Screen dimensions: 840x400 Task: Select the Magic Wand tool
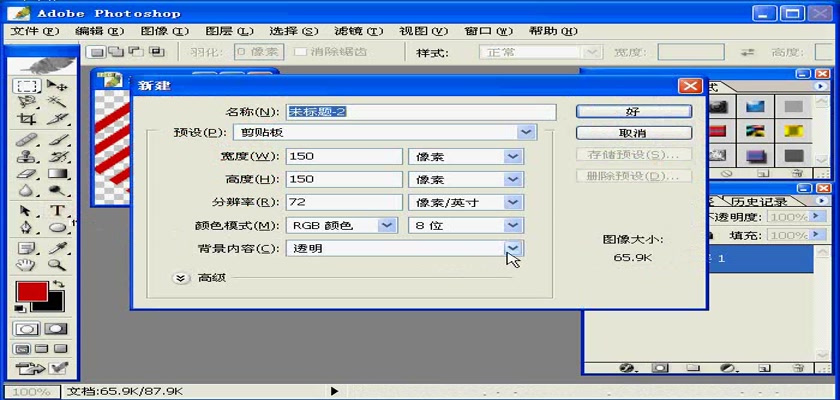point(57,102)
